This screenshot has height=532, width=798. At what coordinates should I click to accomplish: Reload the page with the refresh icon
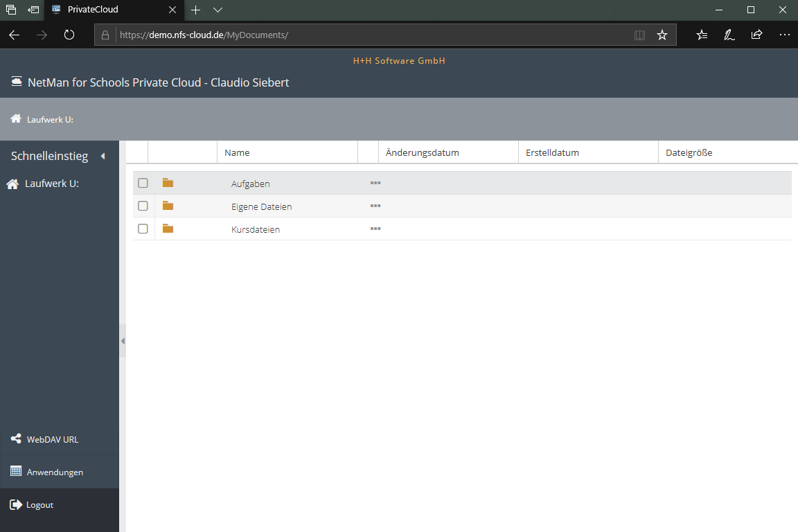coord(69,35)
